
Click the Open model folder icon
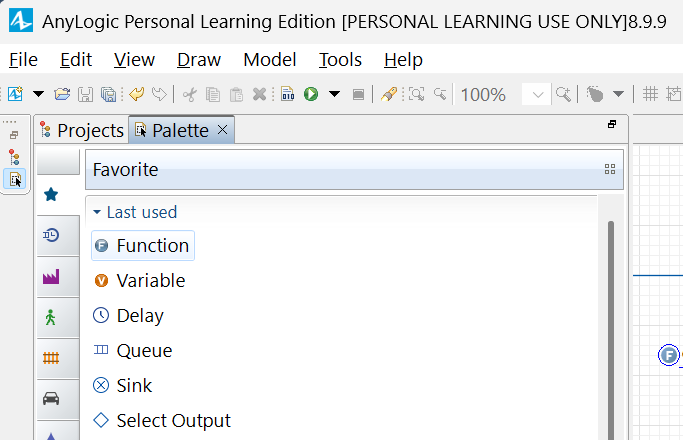62,94
